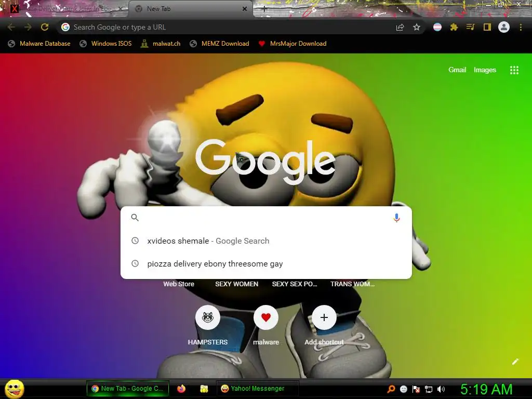Image resolution: width=532 pixels, height=399 pixels.
Task: Open Malware Database bookmark
Action: click(x=39, y=44)
